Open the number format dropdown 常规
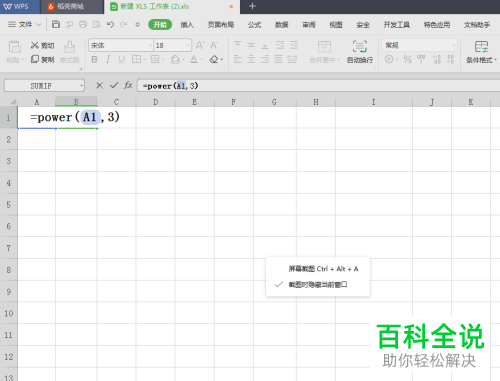The image size is (500, 381). [454, 45]
